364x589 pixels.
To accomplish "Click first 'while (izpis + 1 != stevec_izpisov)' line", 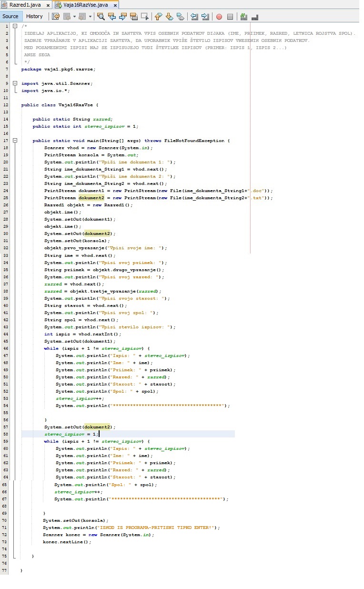I will [97, 348].
